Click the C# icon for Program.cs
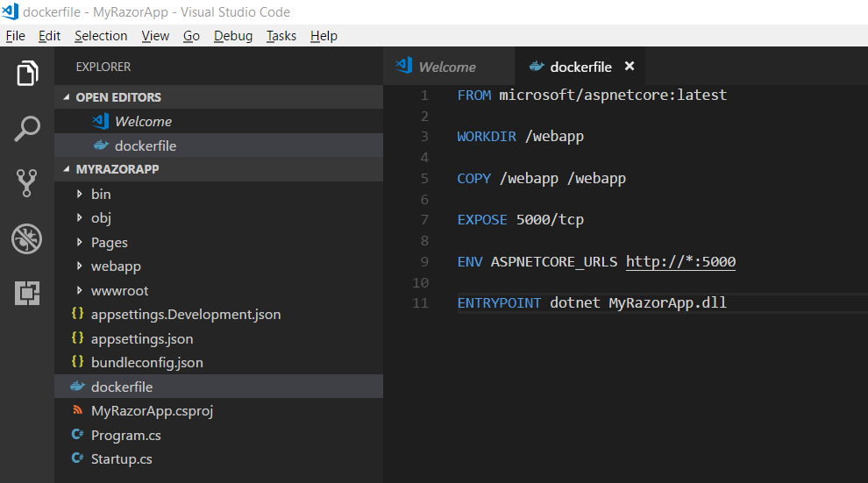 [77, 434]
